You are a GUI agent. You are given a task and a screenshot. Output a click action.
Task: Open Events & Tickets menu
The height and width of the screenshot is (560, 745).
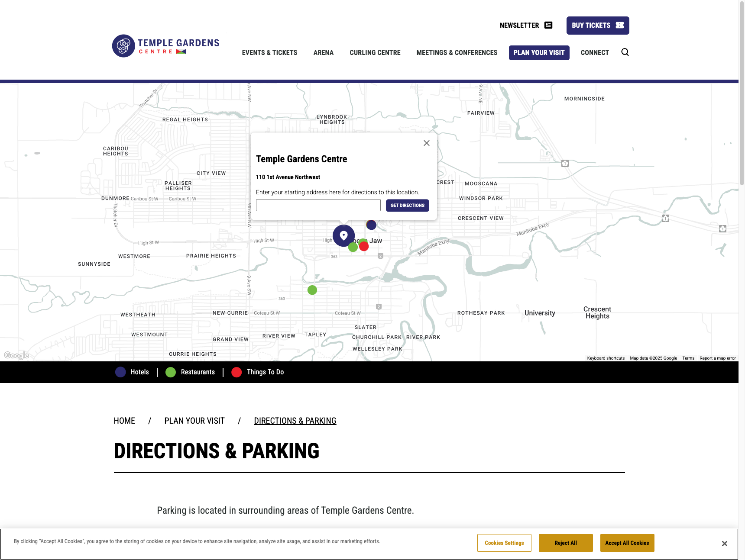pos(269,53)
